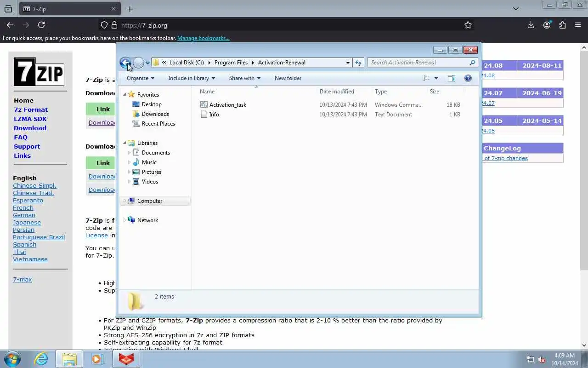Switch language to German
This screenshot has height=368, width=588.
point(24,215)
